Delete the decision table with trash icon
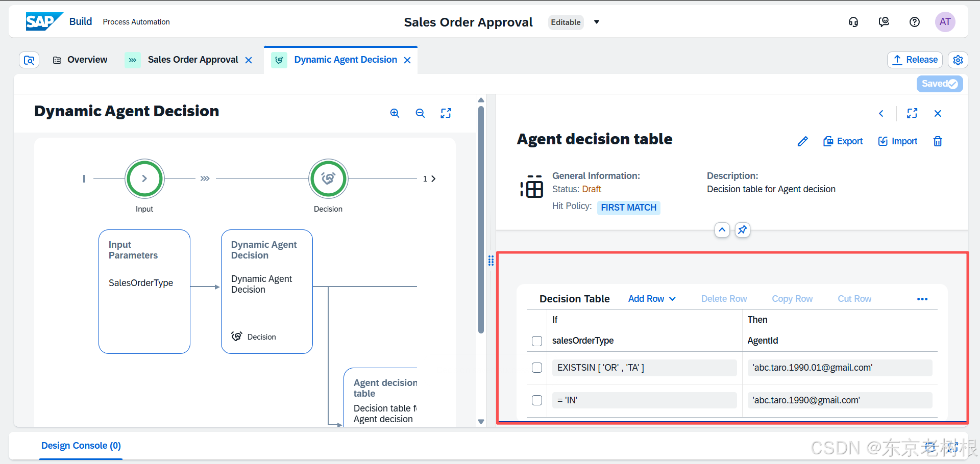 (x=938, y=141)
